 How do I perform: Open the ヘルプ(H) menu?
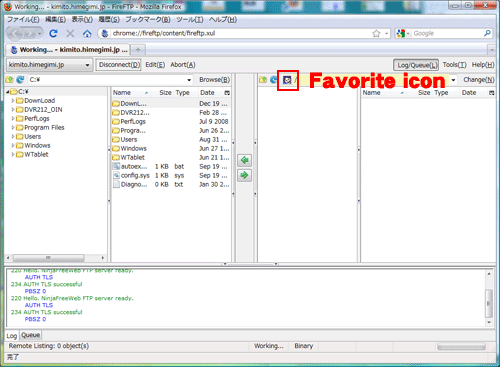[223, 20]
